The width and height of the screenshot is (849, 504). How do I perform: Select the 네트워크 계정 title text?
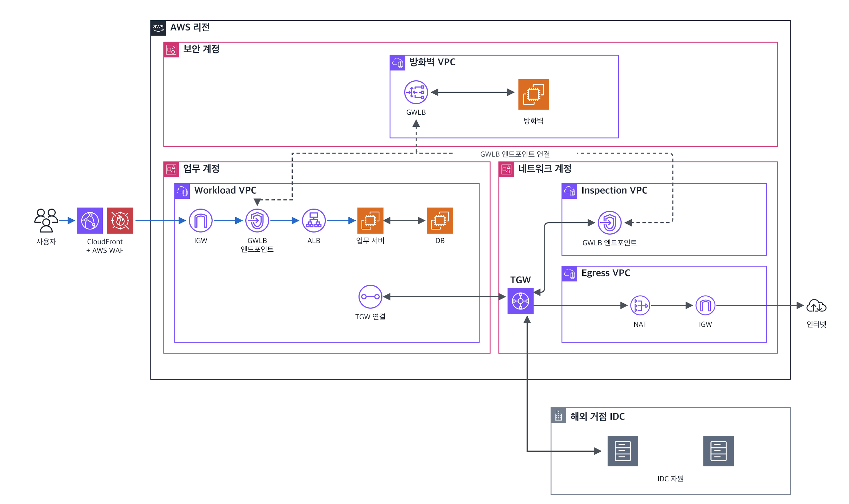(x=545, y=168)
